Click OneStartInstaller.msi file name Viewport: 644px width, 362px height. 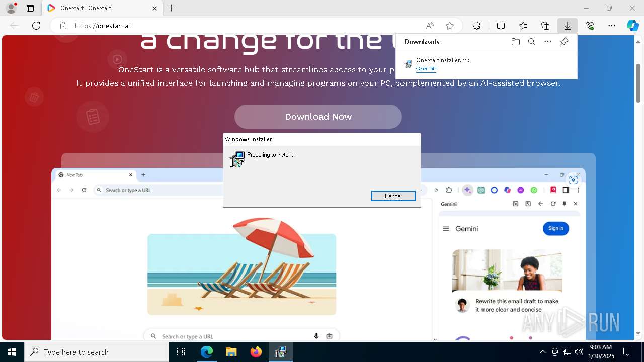(443, 60)
